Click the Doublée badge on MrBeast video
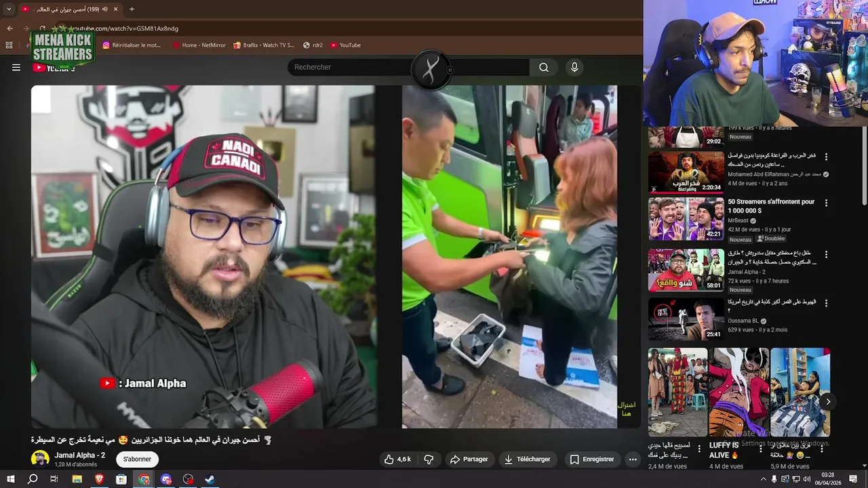Screen dimensions: 868x488 click(771, 239)
